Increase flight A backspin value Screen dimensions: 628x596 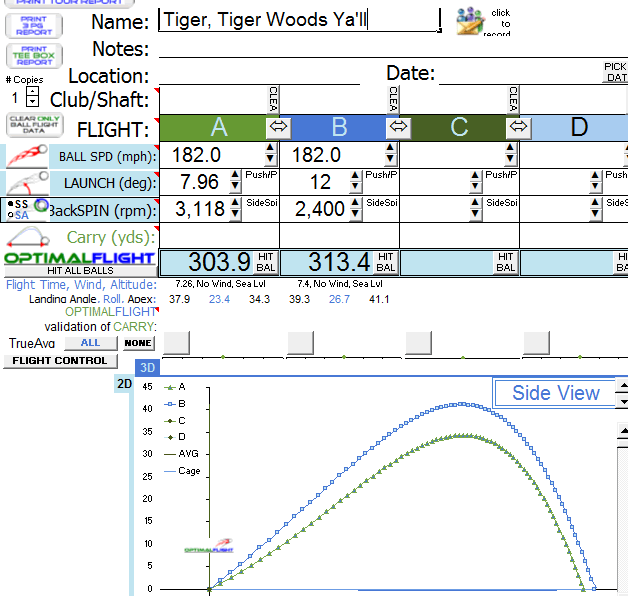tap(235, 202)
